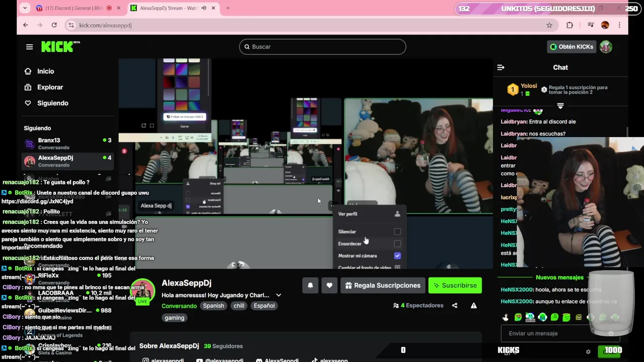The width and height of the screenshot is (644, 362).
Task: Click HeNSX2000 username in latest chat message
Action: click(517, 302)
